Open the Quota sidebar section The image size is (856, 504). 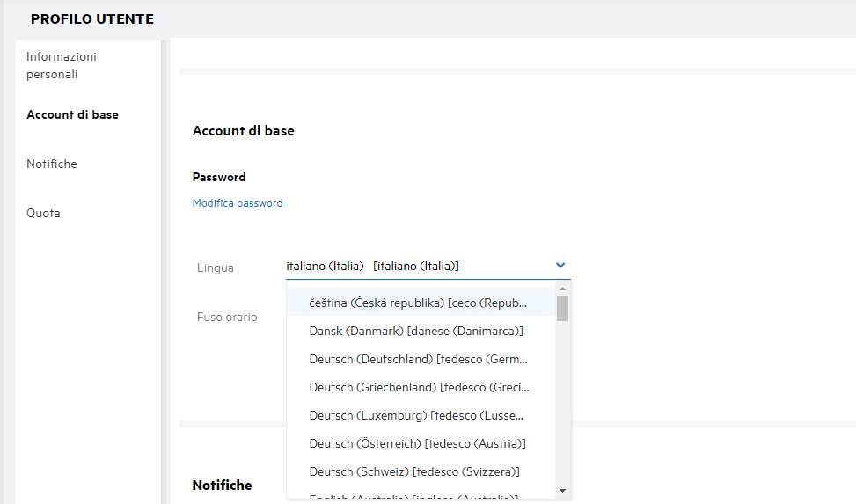pos(43,213)
